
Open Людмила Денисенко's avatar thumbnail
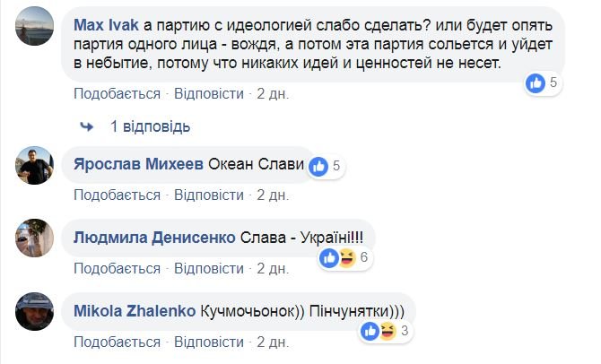tap(35, 238)
